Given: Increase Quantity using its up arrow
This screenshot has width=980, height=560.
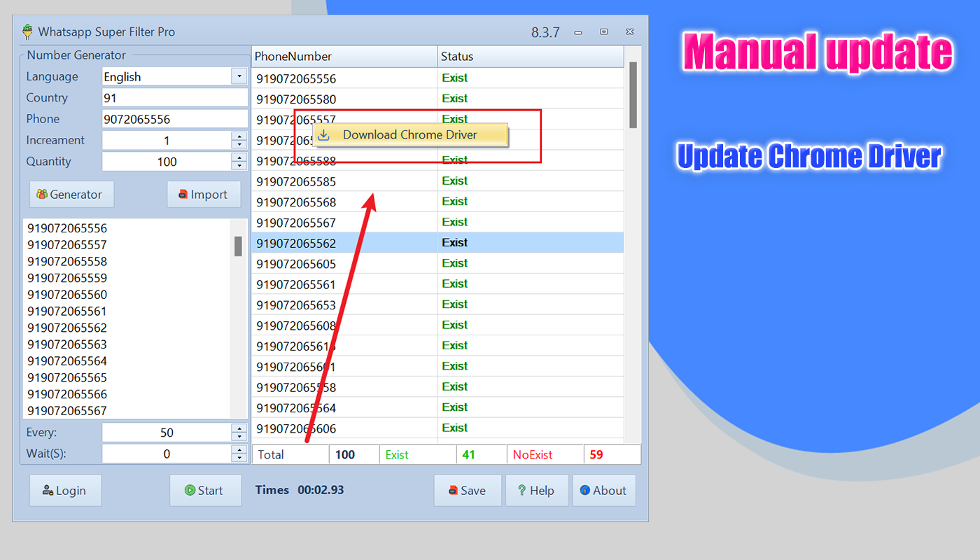Looking at the screenshot, I should [239, 157].
